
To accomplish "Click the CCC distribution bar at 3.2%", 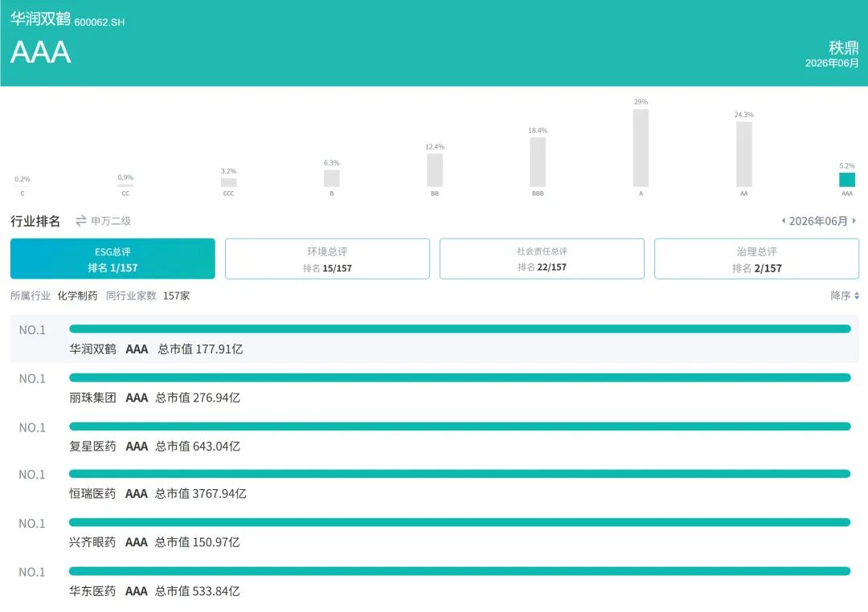I will pyautogui.click(x=228, y=182).
